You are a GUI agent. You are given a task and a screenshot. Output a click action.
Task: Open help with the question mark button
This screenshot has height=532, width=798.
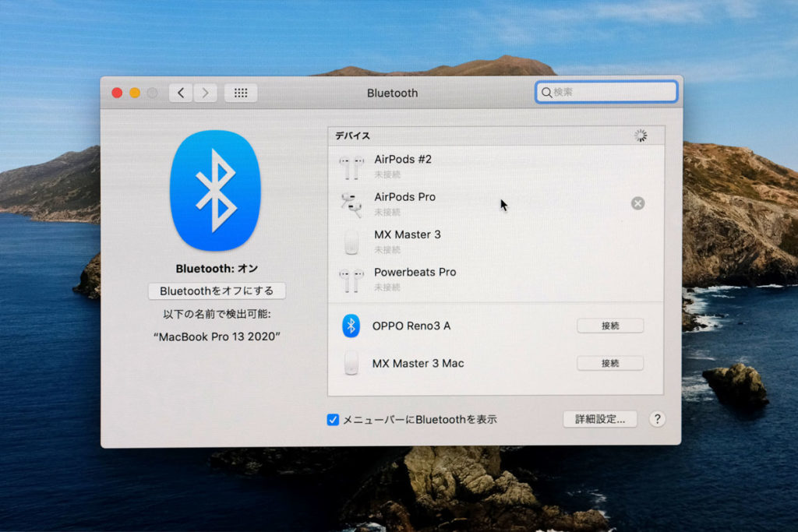tap(657, 419)
